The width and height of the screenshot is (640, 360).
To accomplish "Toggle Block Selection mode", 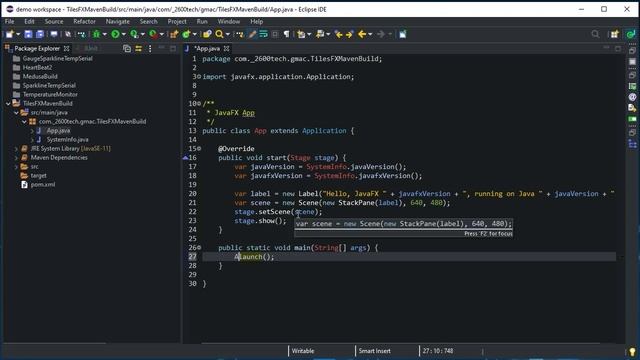I will click(275, 34).
